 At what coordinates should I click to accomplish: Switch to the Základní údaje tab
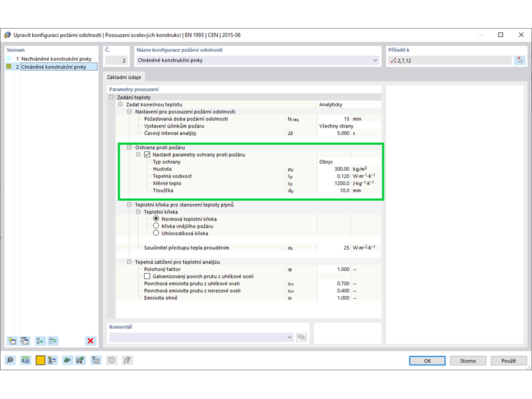[x=124, y=77]
